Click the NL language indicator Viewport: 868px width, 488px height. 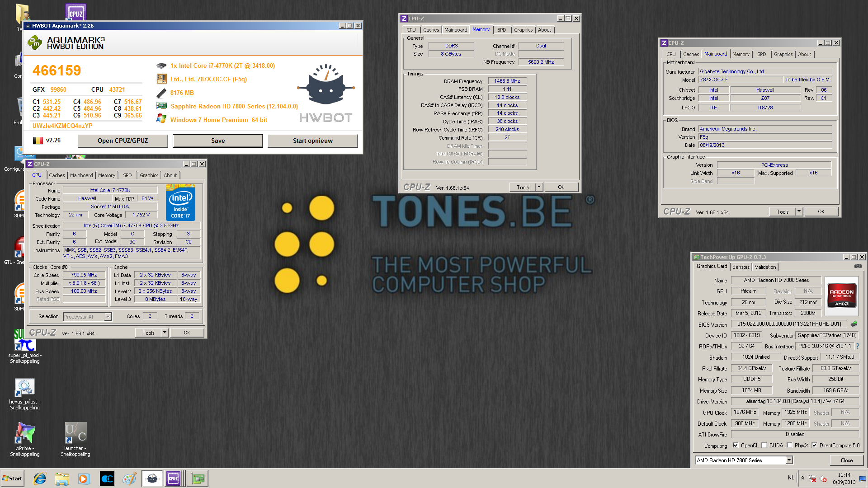coord(791,478)
